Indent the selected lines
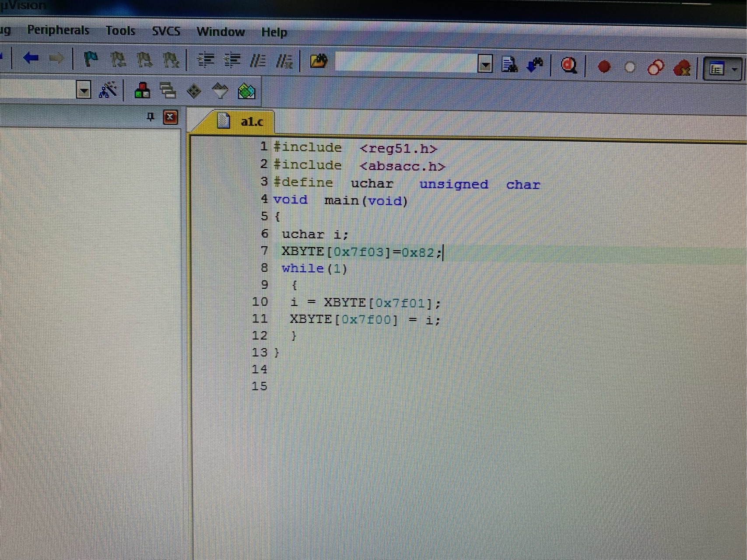 (x=205, y=60)
